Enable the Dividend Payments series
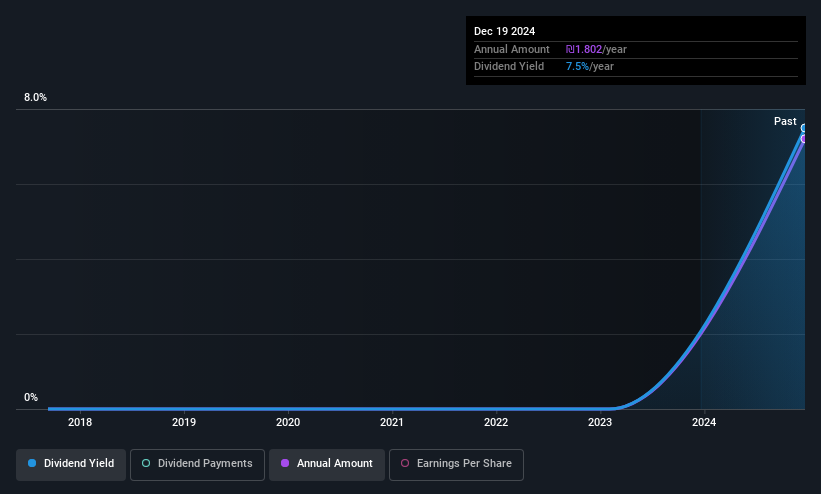 point(197,464)
